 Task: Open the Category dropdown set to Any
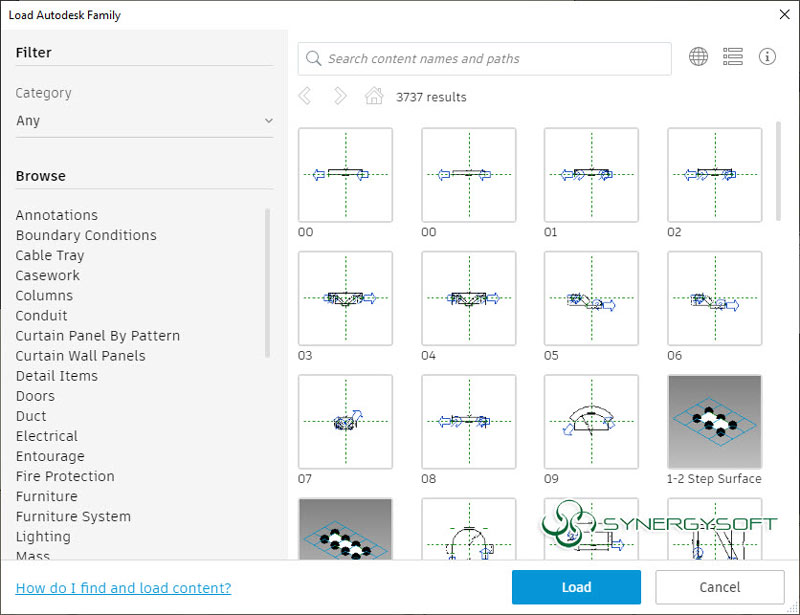144,121
